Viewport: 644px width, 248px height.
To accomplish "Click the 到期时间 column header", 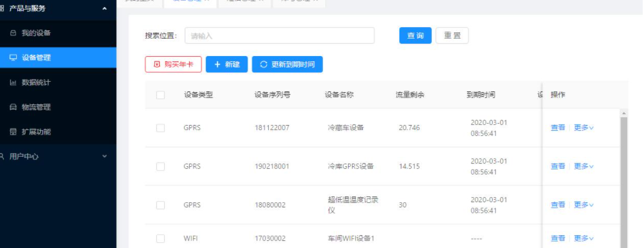I will pos(481,95).
